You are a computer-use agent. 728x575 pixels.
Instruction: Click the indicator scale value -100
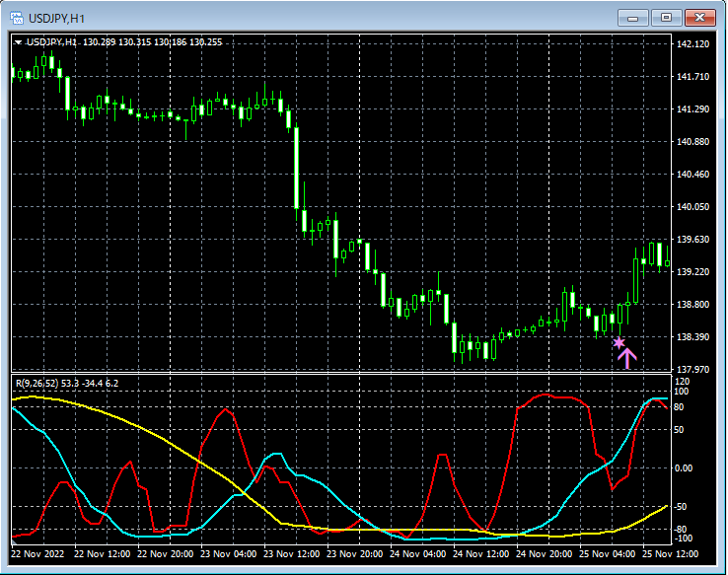(x=683, y=539)
